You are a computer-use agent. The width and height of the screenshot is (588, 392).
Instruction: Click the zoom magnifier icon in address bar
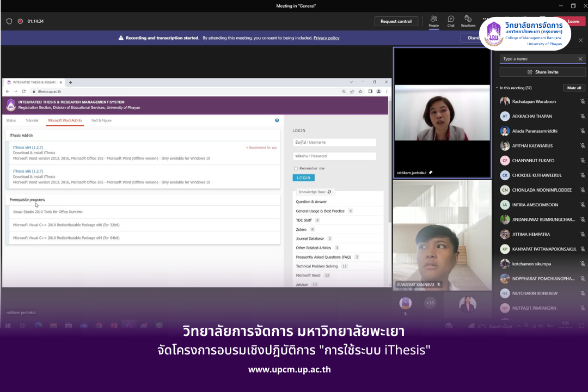tap(344, 91)
